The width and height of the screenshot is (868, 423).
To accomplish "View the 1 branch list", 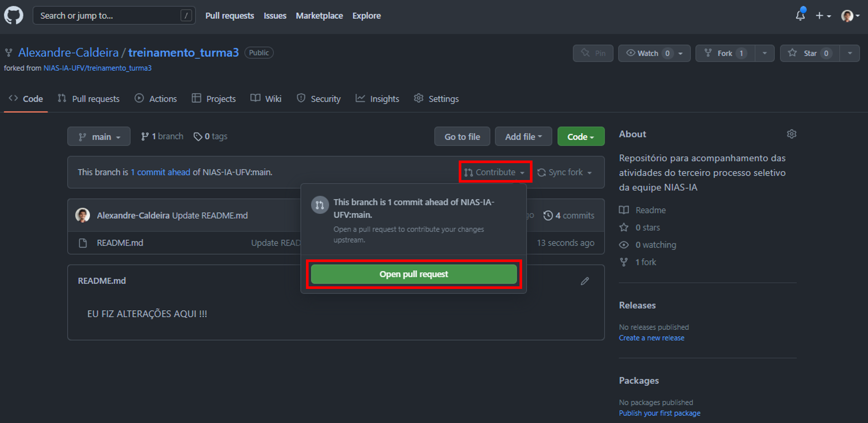I will [x=162, y=136].
